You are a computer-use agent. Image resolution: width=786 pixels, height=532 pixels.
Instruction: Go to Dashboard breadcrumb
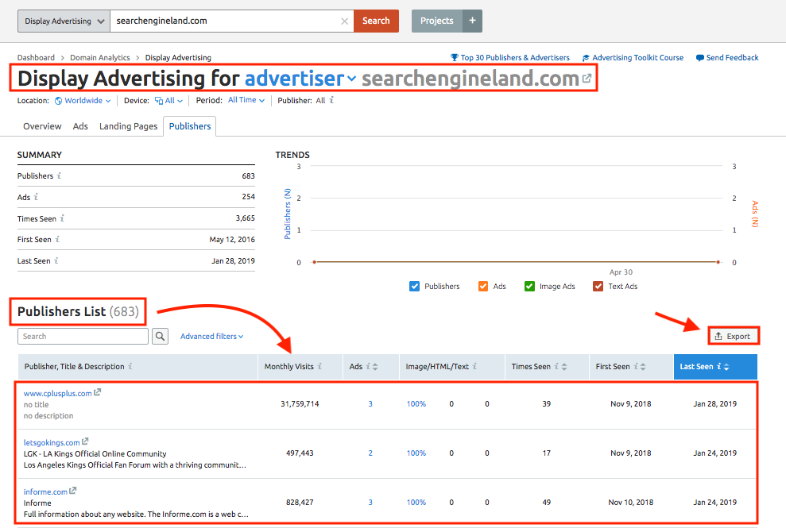pos(36,58)
